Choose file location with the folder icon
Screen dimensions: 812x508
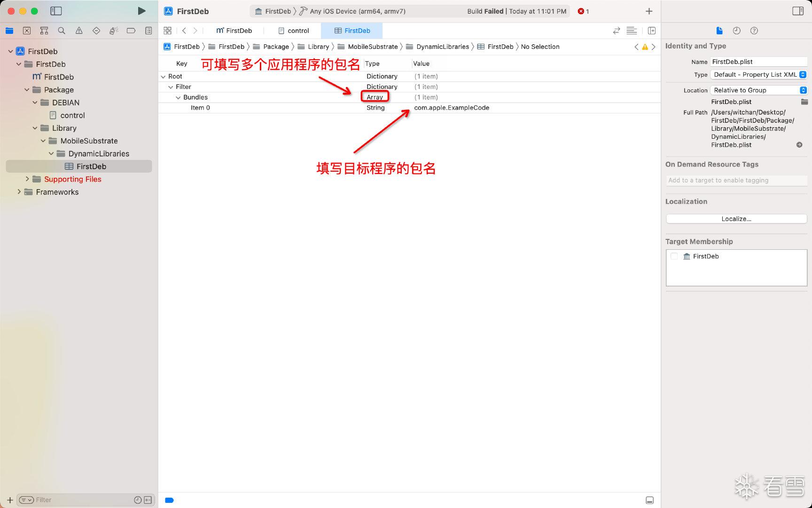[804, 102]
